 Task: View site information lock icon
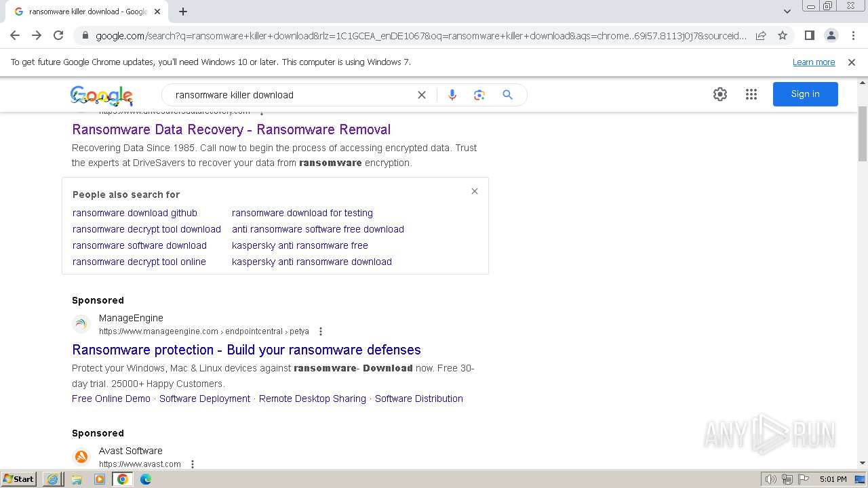(85, 36)
